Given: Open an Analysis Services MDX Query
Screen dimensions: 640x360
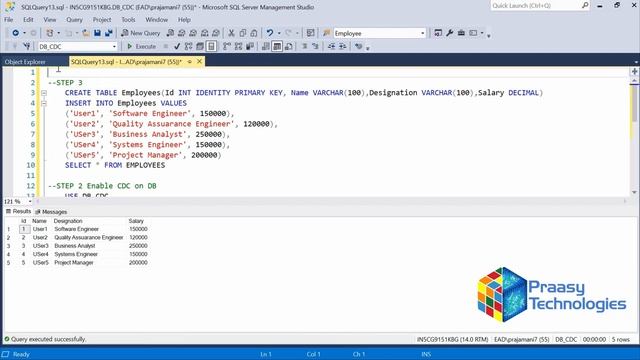Looking at the screenshot, I should (182, 33).
